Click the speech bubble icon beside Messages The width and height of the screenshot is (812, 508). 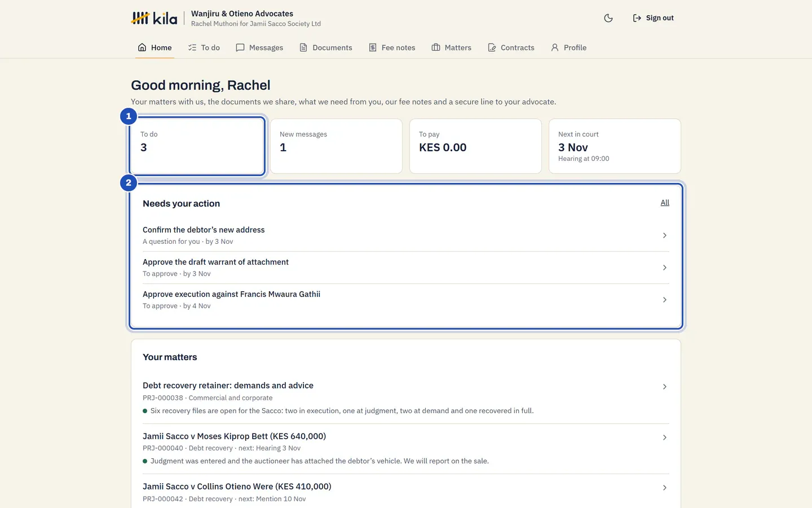pos(240,47)
